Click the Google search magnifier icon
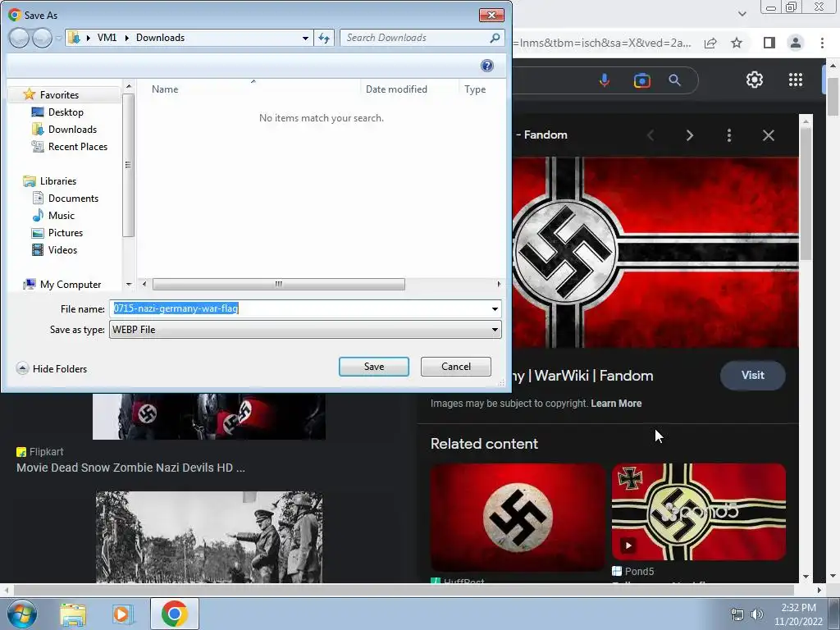This screenshot has width=840, height=630. (x=674, y=80)
